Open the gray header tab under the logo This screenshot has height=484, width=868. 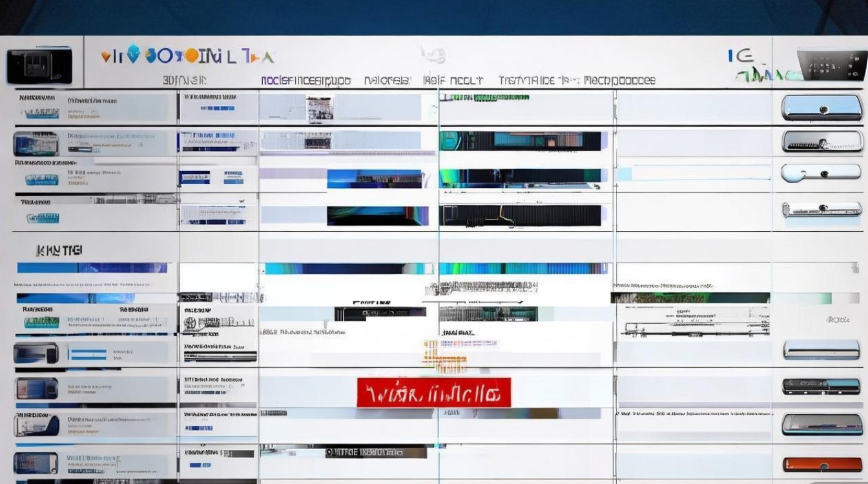pyautogui.click(x=185, y=81)
